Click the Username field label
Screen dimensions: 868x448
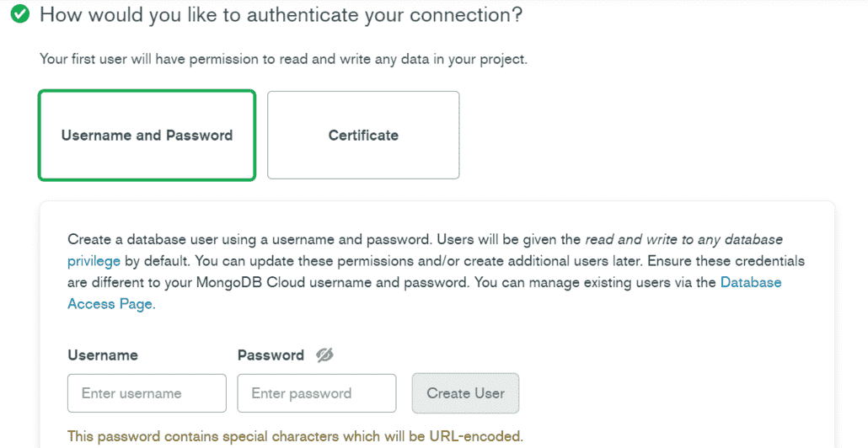[103, 355]
